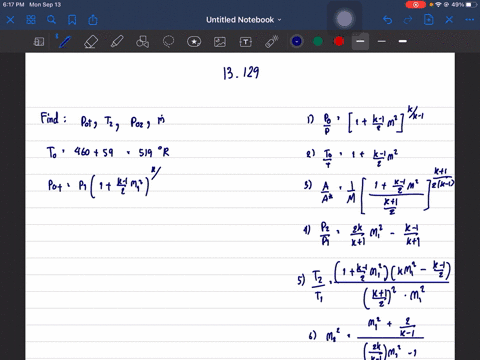Image resolution: width=480 pixels, height=360 pixels.
Task: Add a new page
Action: pos(428,20)
